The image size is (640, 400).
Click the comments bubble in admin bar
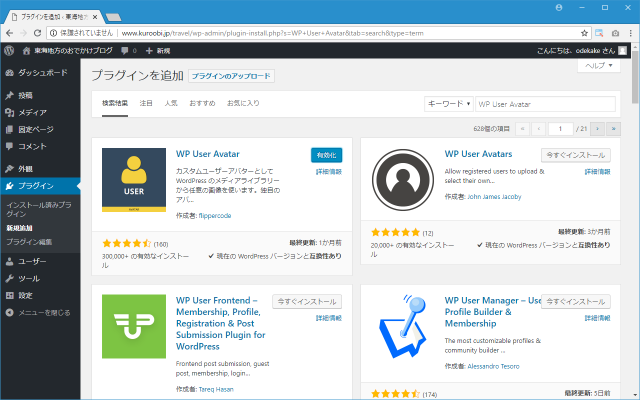point(127,49)
